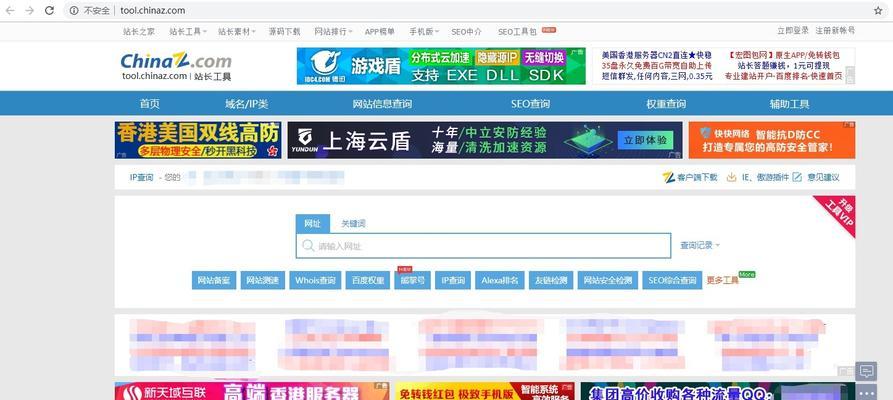Open SEO中介 in the top bar
This screenshot has height=400, width=893.
466,32
